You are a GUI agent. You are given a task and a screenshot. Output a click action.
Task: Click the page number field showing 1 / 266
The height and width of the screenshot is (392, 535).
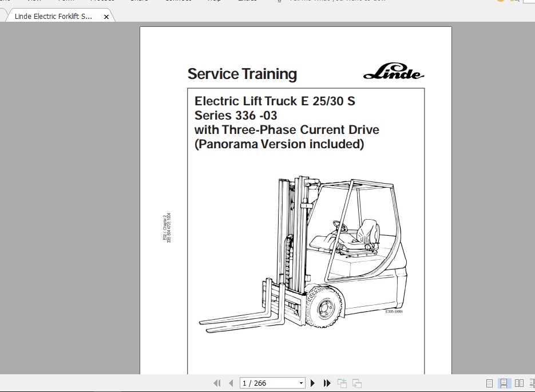click(x=269, y=383)
